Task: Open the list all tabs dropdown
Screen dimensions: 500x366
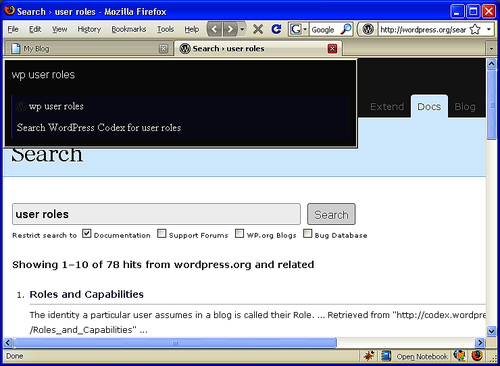Action: [491, 49]
